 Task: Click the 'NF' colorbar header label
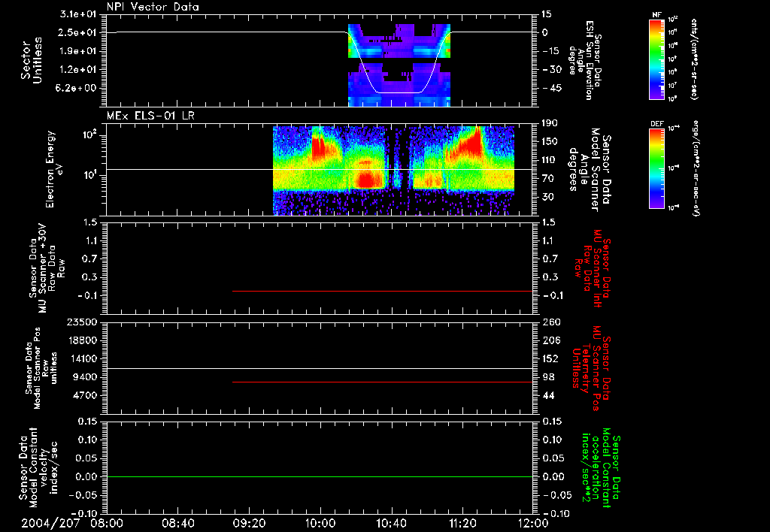[x=657, y=15]
